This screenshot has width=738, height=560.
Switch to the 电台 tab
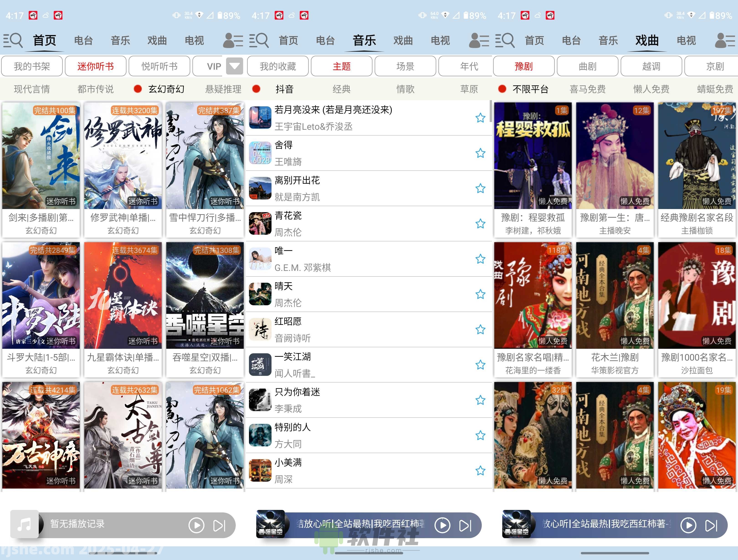(x=83, y=40)
